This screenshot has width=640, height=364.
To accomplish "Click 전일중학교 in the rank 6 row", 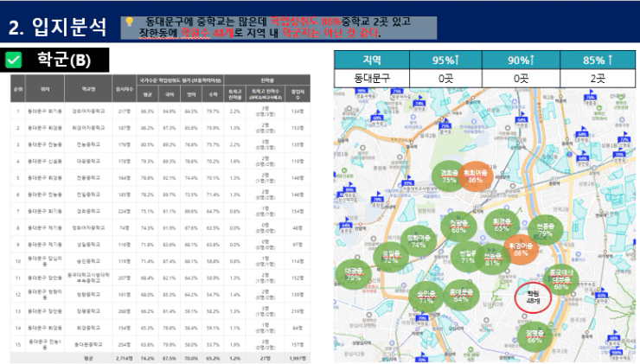I will tap(88, 195).
